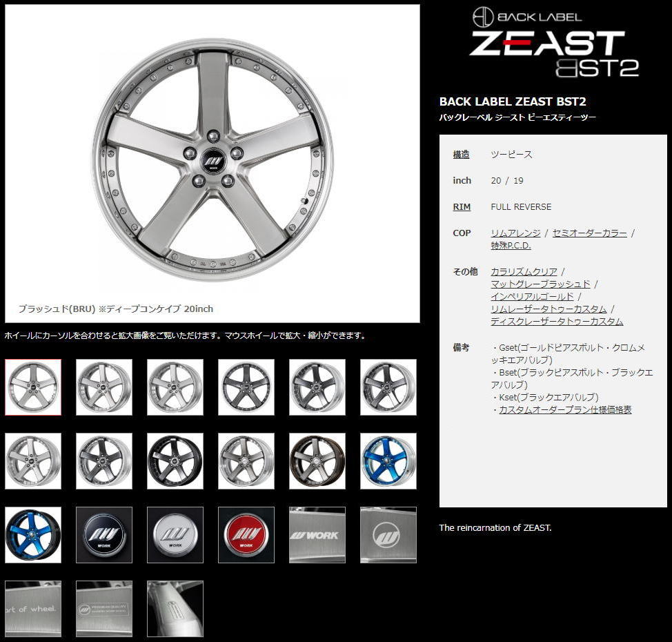Viewport: 672px width, 642px height.
Task: Click the RIM spec label link
Action: click(462, 206)
